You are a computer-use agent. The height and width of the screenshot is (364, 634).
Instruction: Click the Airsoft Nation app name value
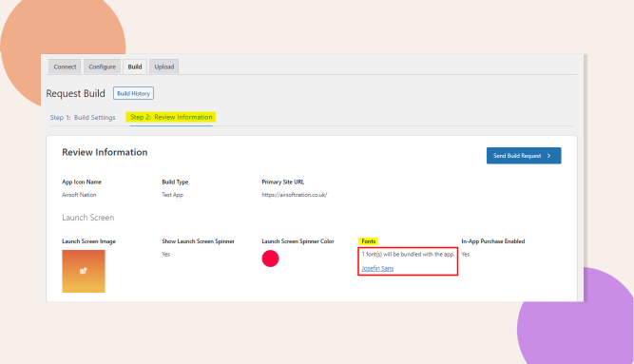coord(79,195)
